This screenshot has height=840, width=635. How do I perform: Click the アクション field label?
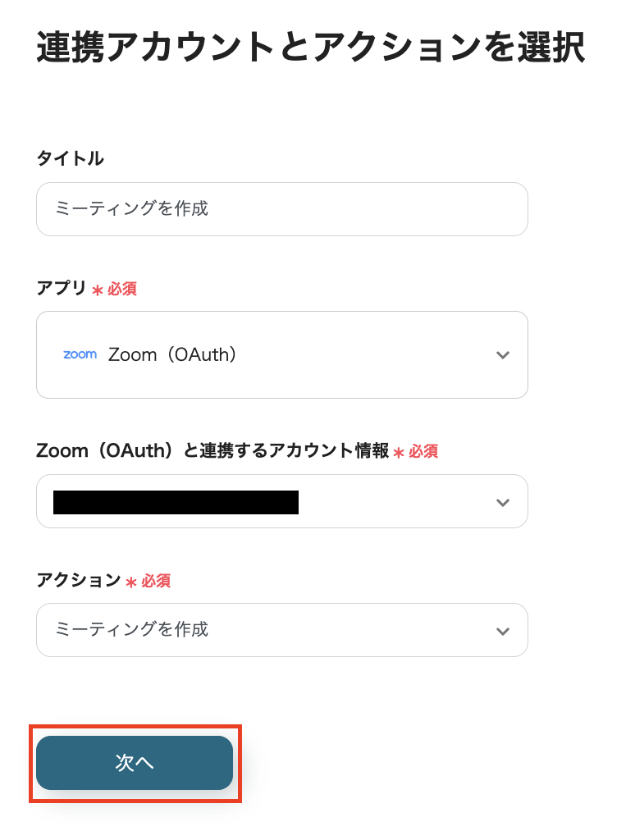pos(79,580)
